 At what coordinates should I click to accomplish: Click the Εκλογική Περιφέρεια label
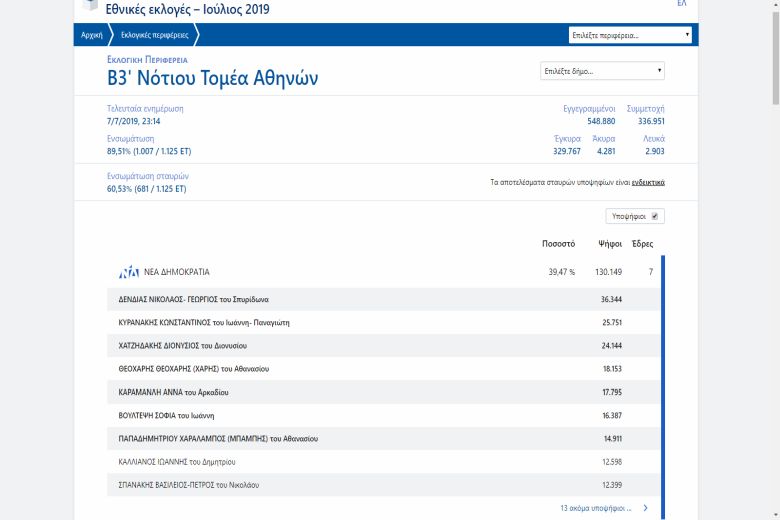[147, 60]
